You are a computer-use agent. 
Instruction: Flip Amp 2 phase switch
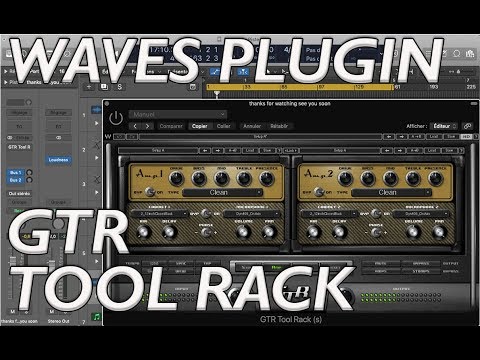376,232
